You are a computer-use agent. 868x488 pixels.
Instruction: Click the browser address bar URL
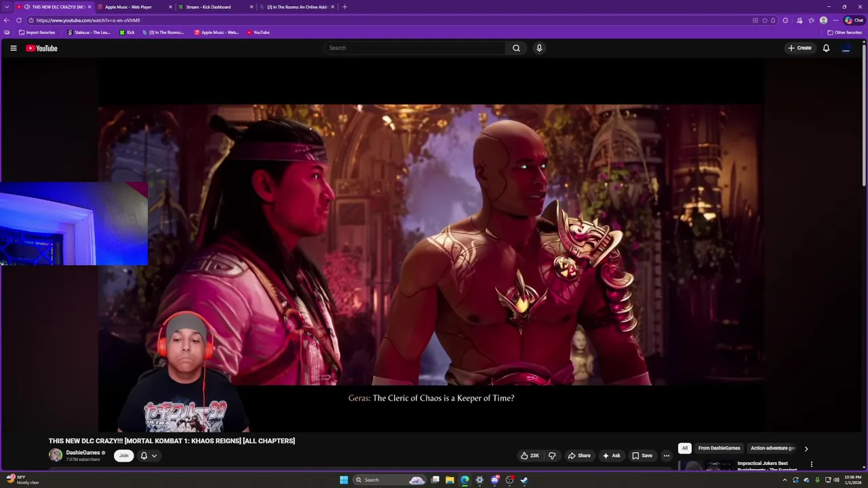tap(88, 20)
